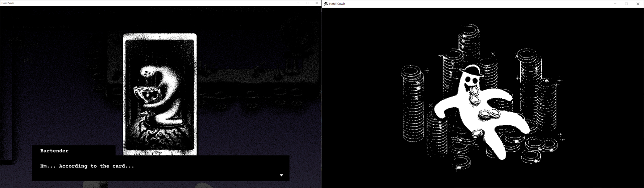Click the Hotel Sowls app icon in right window title bar

[326, 4]
